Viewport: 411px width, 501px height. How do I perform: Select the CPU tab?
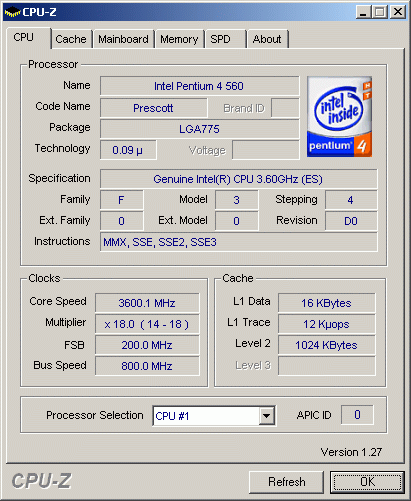28,37
